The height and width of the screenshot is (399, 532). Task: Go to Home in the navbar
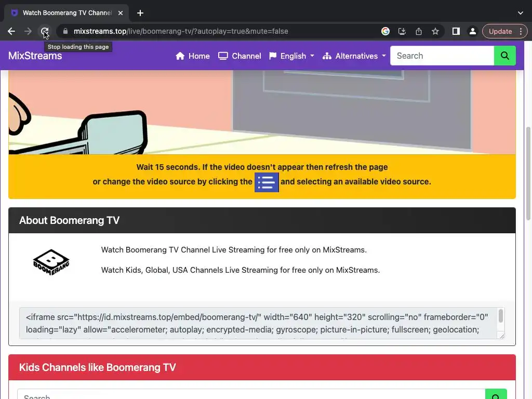(192, 56)
